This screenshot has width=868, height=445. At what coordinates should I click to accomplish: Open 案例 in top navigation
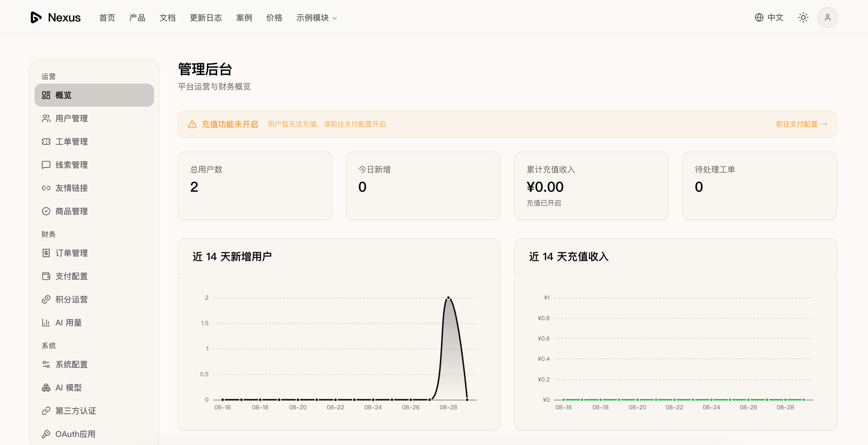click(244, 18)
